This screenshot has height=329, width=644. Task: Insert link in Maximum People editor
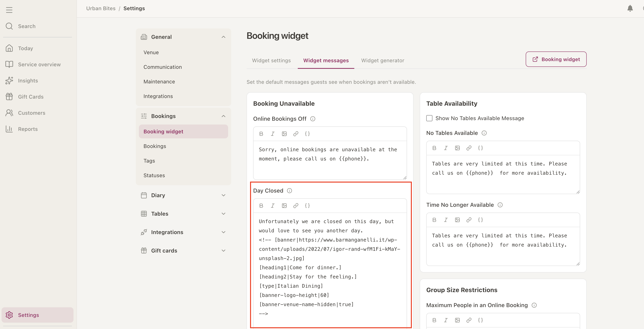click(469, 320)
